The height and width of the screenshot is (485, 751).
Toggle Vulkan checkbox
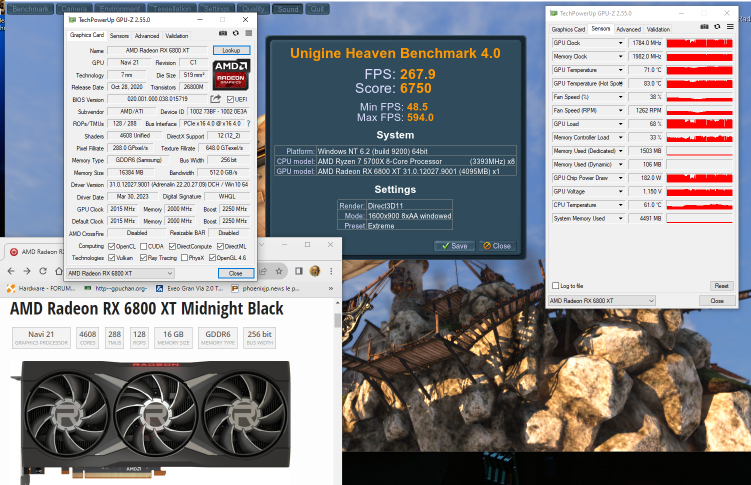(x=112, y=258)
